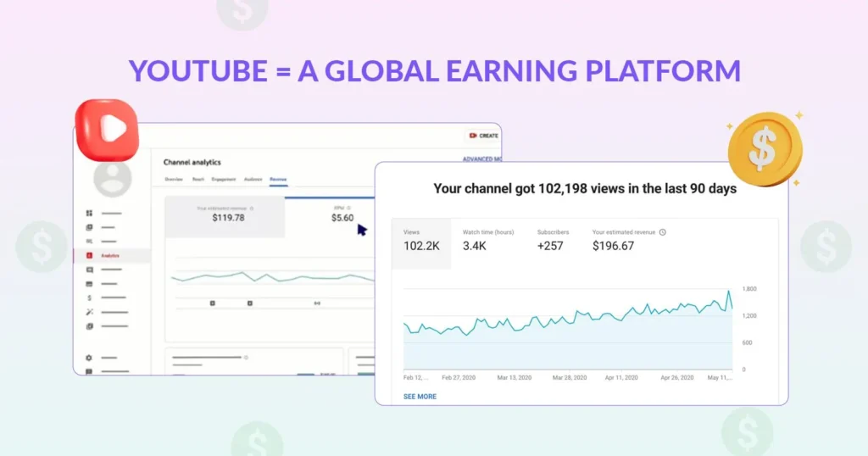Open the Dashboard grid icon in sidebar

(89, 214)
